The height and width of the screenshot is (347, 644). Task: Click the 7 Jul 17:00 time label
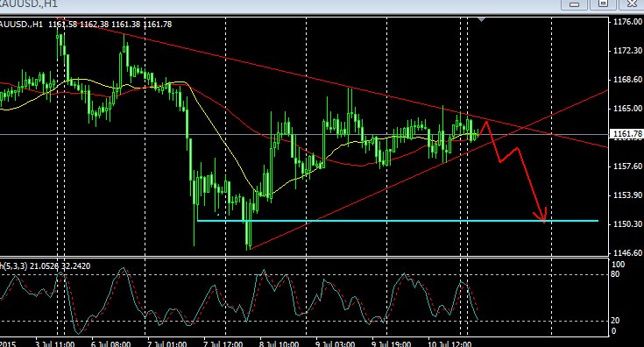pyautogui.click(x=223, y=343)
